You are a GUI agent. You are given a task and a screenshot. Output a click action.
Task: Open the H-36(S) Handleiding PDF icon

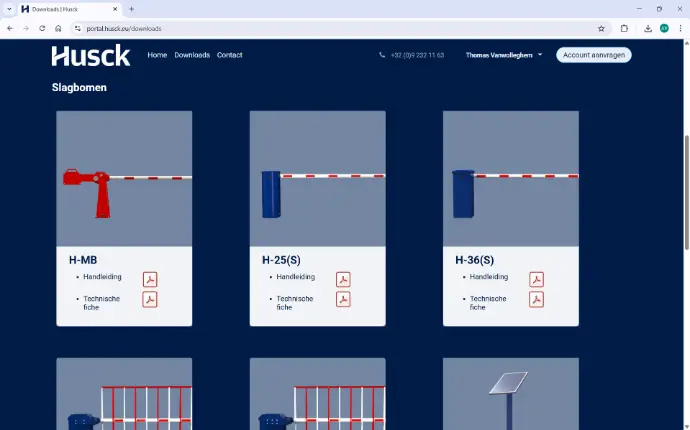(536, 279)
